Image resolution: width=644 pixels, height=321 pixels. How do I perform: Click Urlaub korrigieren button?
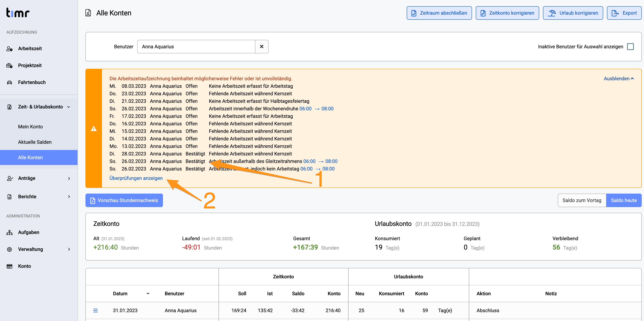[x=573, y=13]
